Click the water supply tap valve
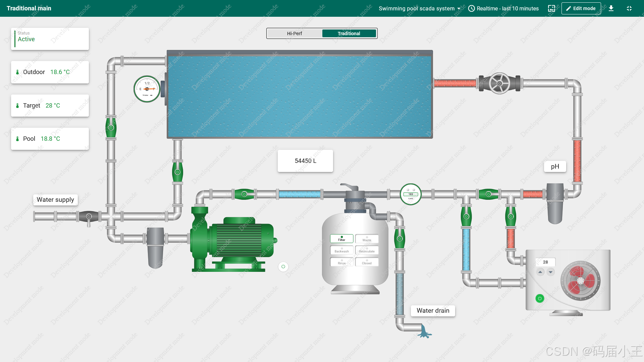 89,217
